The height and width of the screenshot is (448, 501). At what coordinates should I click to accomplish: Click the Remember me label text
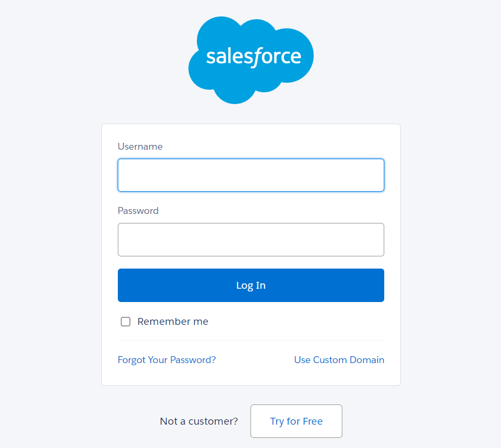tap(173, 321)
